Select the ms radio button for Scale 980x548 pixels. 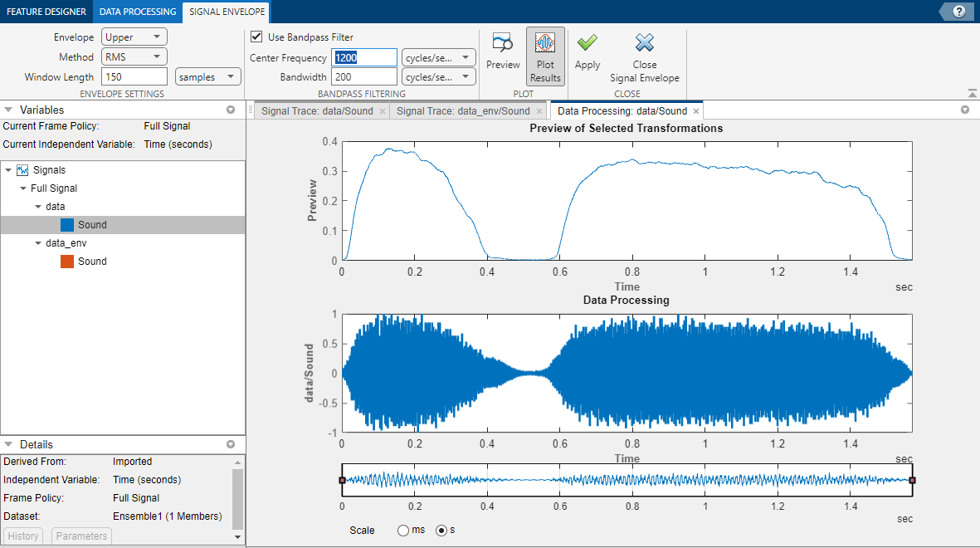pos(403,530)
